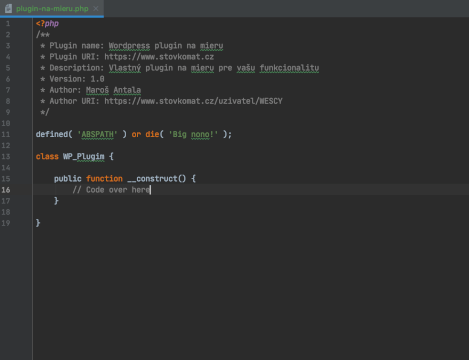Click the closing brace on line 19
The width and height of the screenshot is (469, 360).
(38, 223)
